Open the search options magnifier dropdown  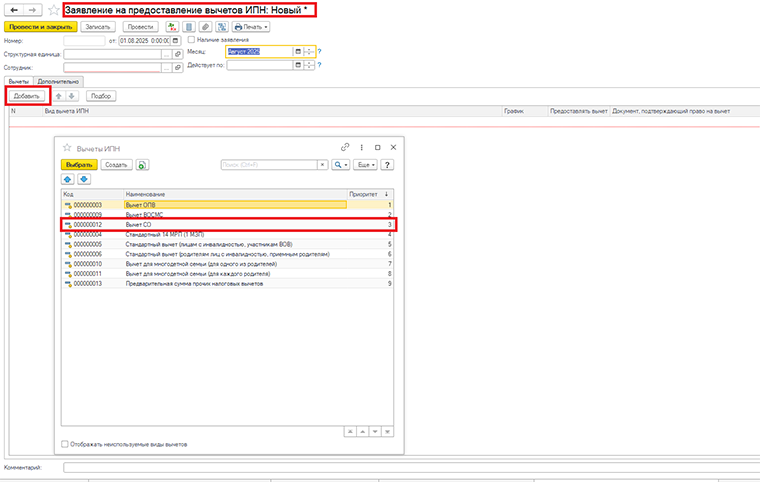point(341,165)
